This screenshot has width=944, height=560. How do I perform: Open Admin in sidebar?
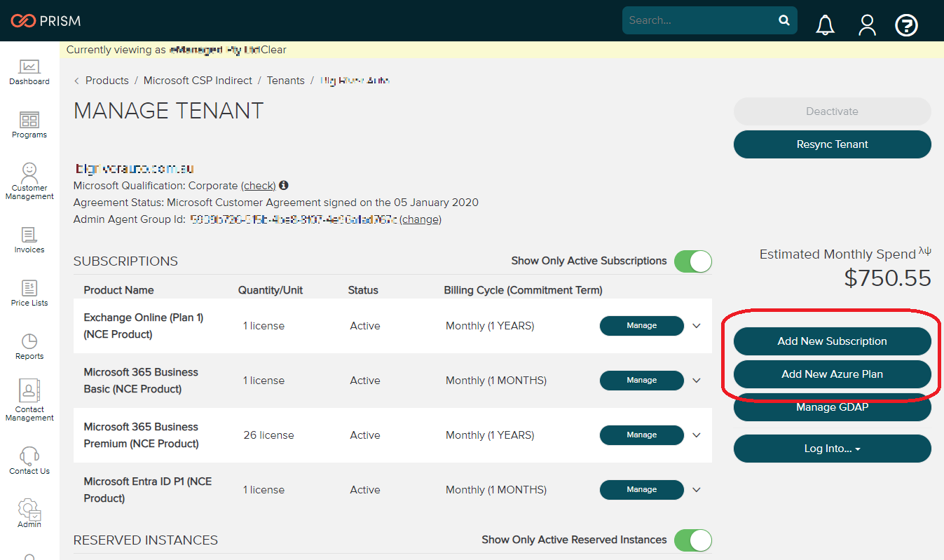[29, 514]
